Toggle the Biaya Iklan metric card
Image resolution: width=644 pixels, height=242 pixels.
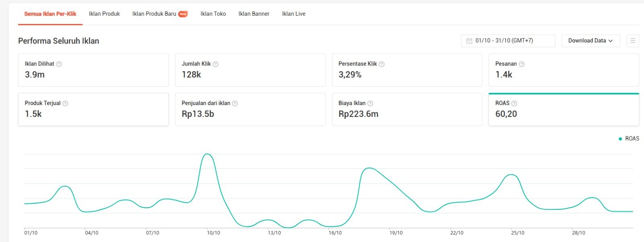point(407,110)
